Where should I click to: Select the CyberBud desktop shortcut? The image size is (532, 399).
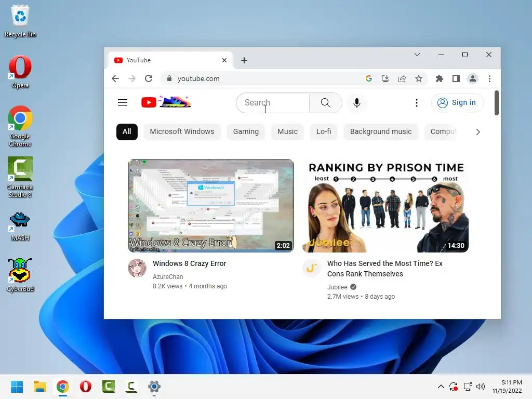point(20,275)
